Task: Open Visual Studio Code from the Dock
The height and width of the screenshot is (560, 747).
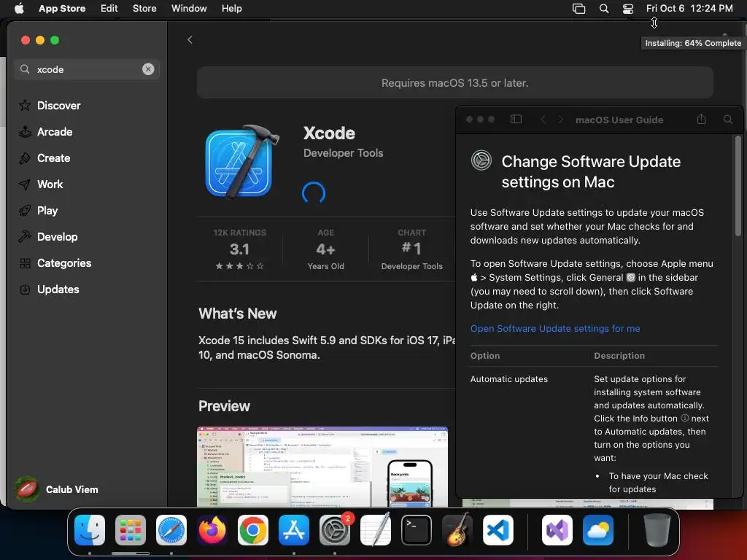Action: point(498,530)
